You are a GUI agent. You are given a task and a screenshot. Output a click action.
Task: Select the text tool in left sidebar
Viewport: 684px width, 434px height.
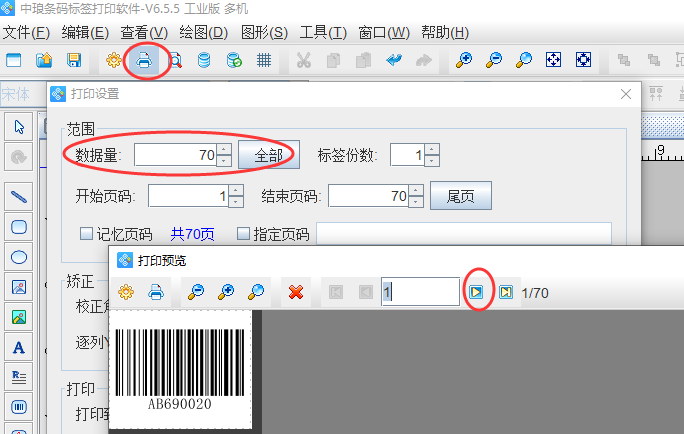click(18, 348)
